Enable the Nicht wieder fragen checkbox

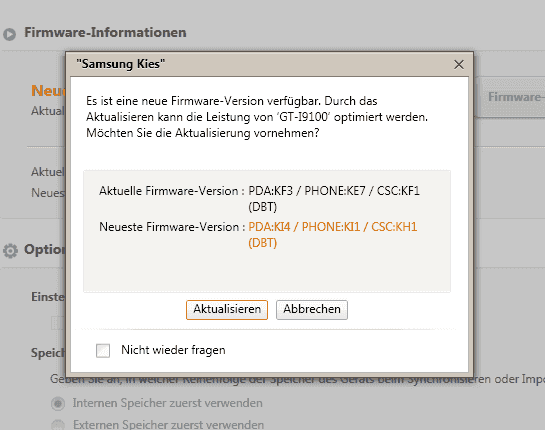[x=103, y=350]
